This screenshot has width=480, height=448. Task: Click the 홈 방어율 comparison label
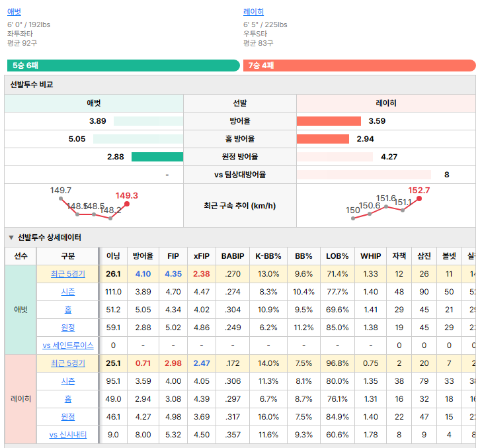(240, 139)
